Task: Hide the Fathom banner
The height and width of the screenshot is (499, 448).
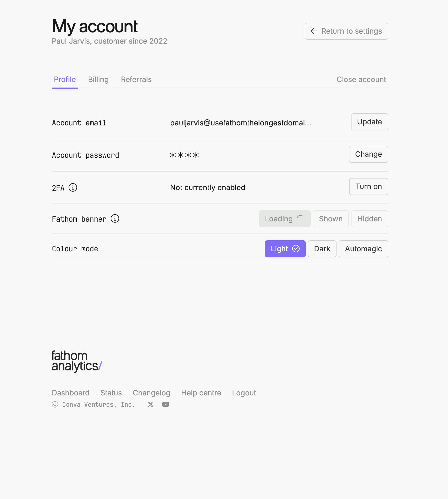Action: coord(369,218)
